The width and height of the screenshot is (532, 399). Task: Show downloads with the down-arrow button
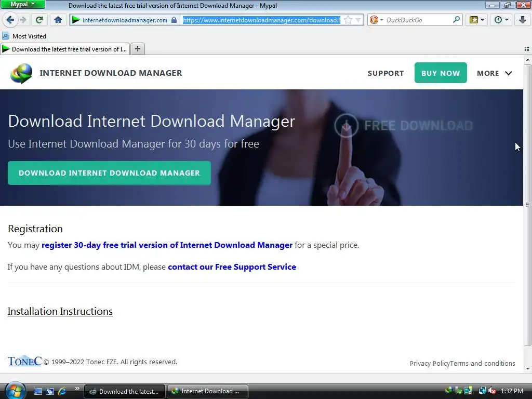[523, 20]
